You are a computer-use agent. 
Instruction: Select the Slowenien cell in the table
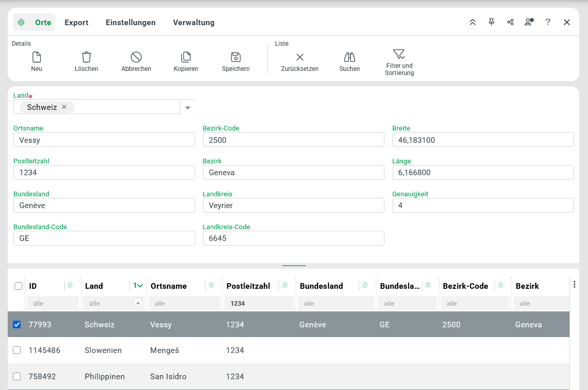tap(103, 350)
